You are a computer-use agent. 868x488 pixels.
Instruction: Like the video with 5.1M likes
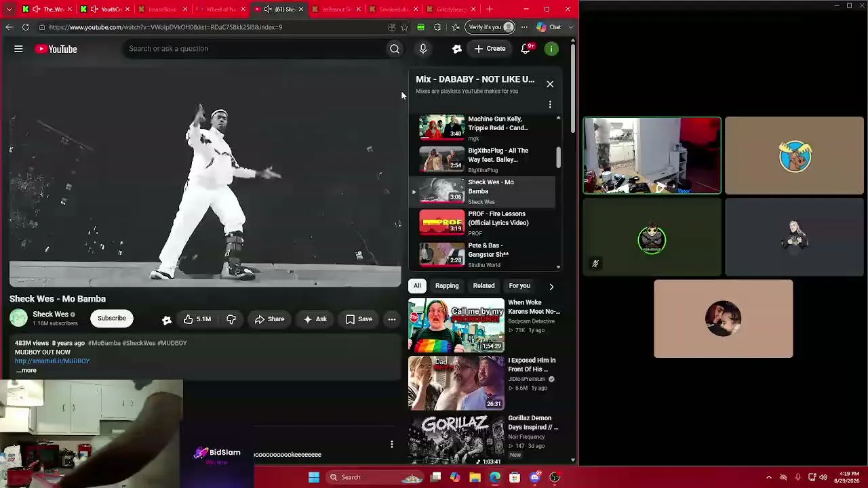[197, 319]
